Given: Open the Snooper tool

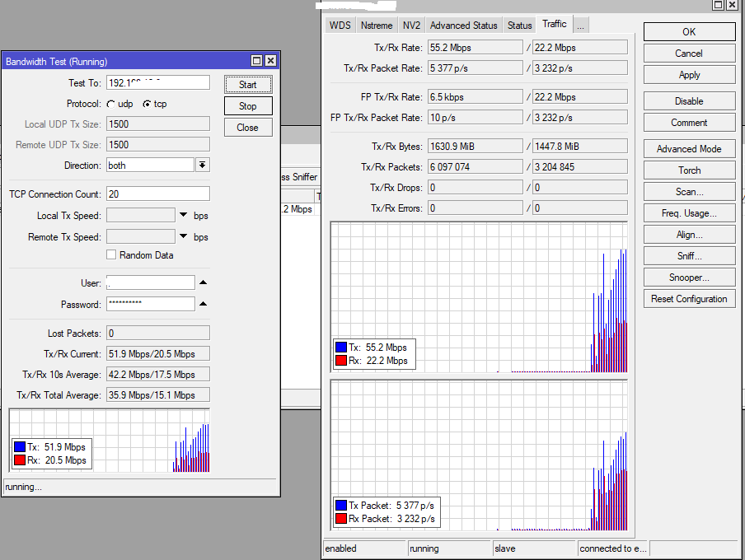Looking at the screenshot, I should [x=689, y=278].
